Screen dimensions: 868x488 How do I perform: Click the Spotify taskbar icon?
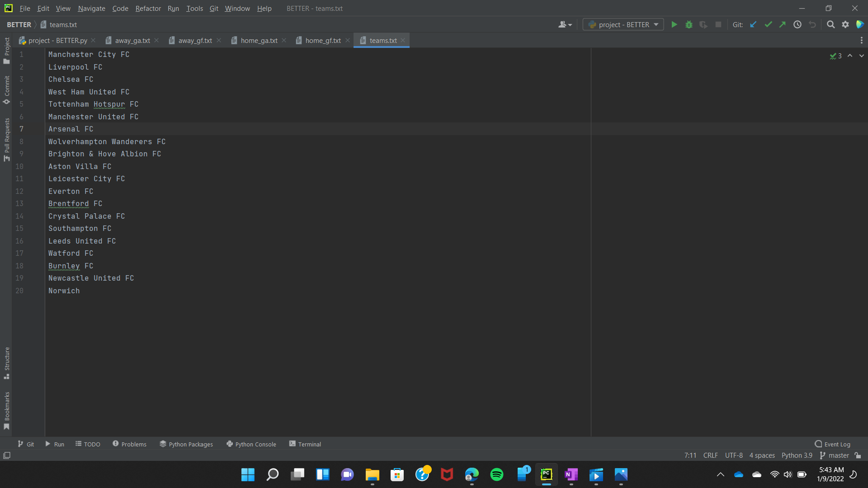496,474
